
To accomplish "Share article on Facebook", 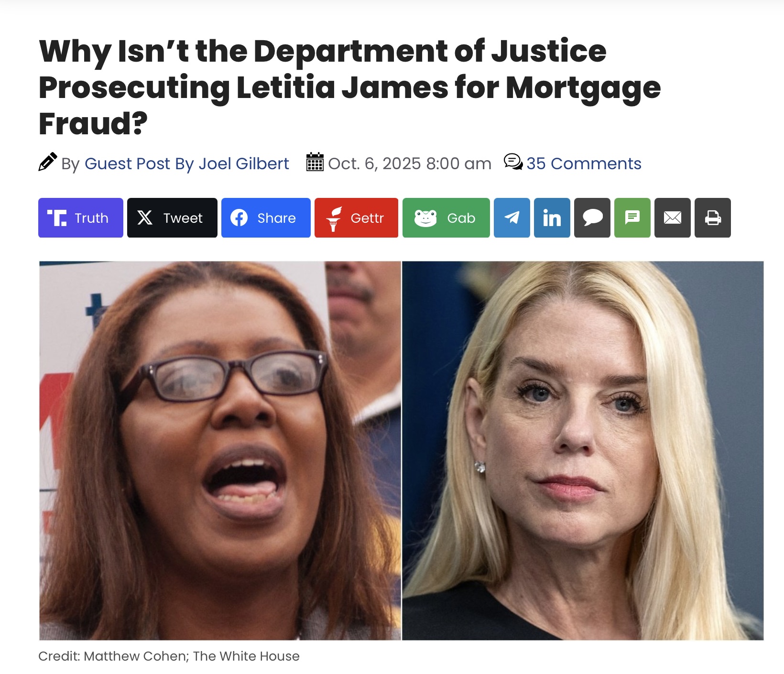I will click(x=266, y=217).
